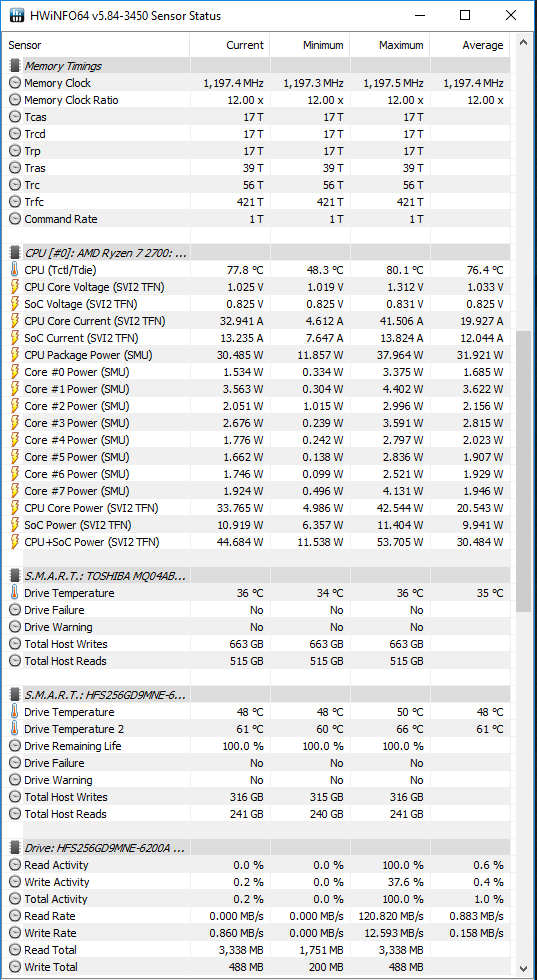Select the Core #5 Power (SMU) row
The image size is (537, 980).
257,457
